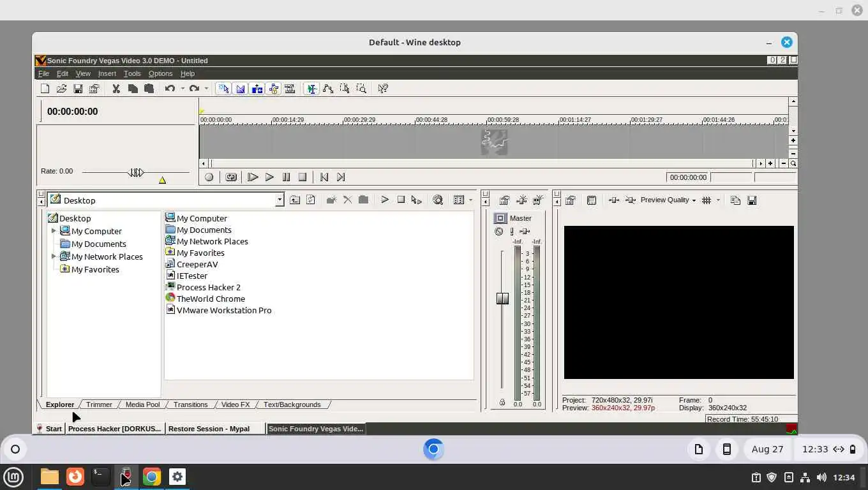Image resolution: width=868 pixels, height=490 pixels.
Task: Open the Edit menu
Action: click(62, 73)
